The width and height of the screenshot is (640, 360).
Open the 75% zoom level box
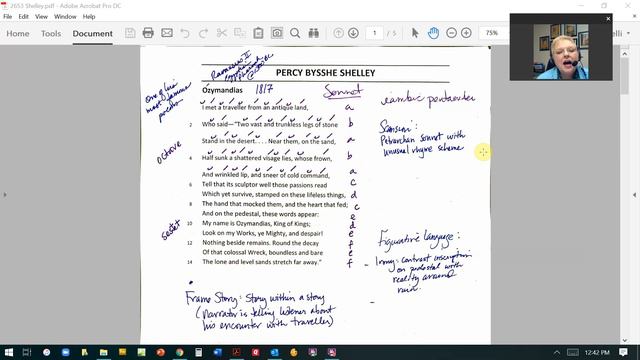pyautogui.click(x=493, y=33)
